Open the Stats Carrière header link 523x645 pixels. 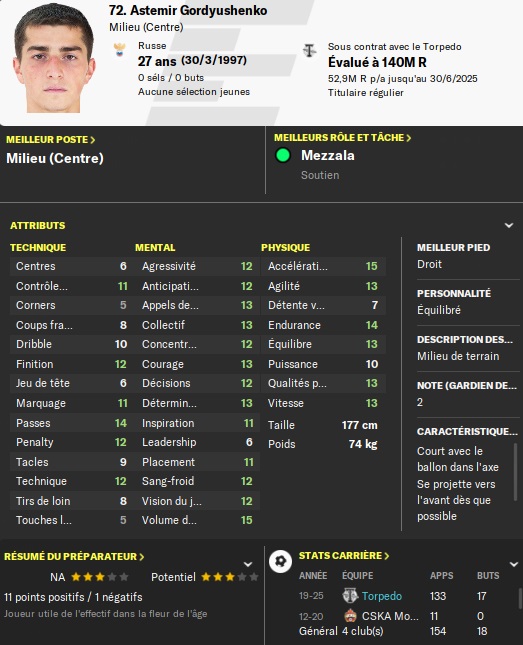click(x=344, y=556)
